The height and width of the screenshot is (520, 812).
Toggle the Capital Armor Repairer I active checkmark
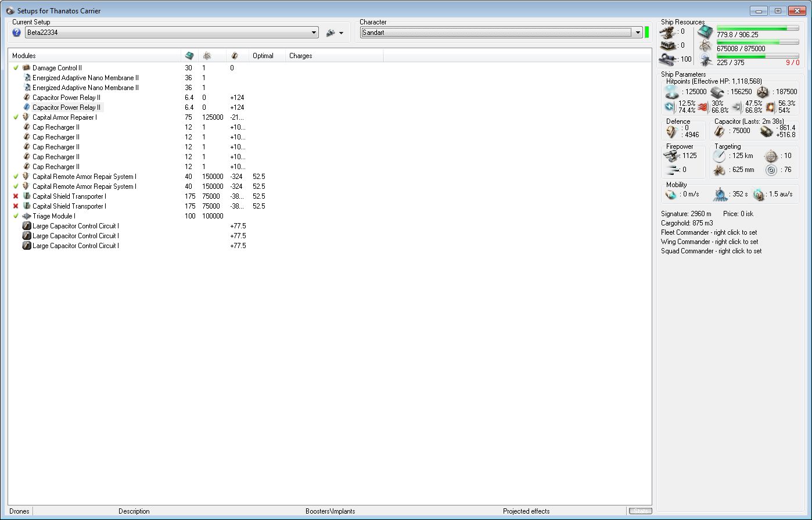coord(16,117)
